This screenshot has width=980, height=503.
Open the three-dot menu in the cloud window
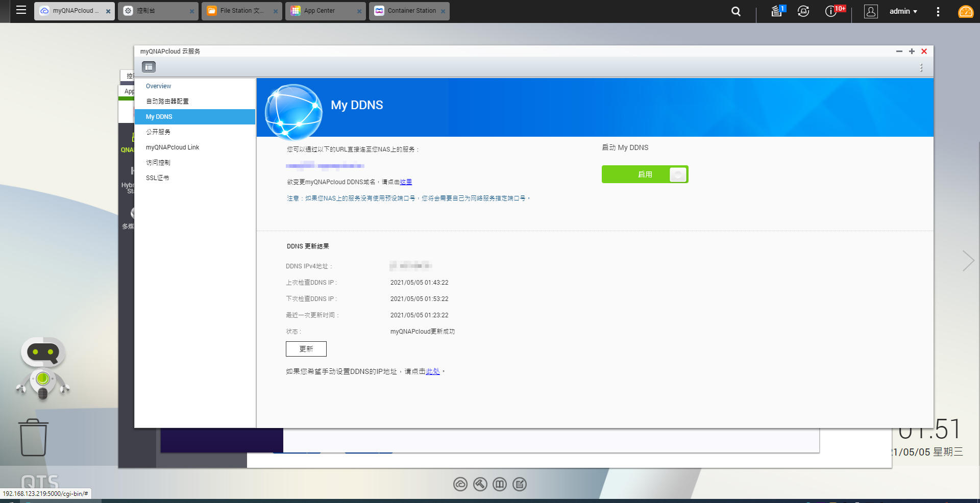[921, 67]
